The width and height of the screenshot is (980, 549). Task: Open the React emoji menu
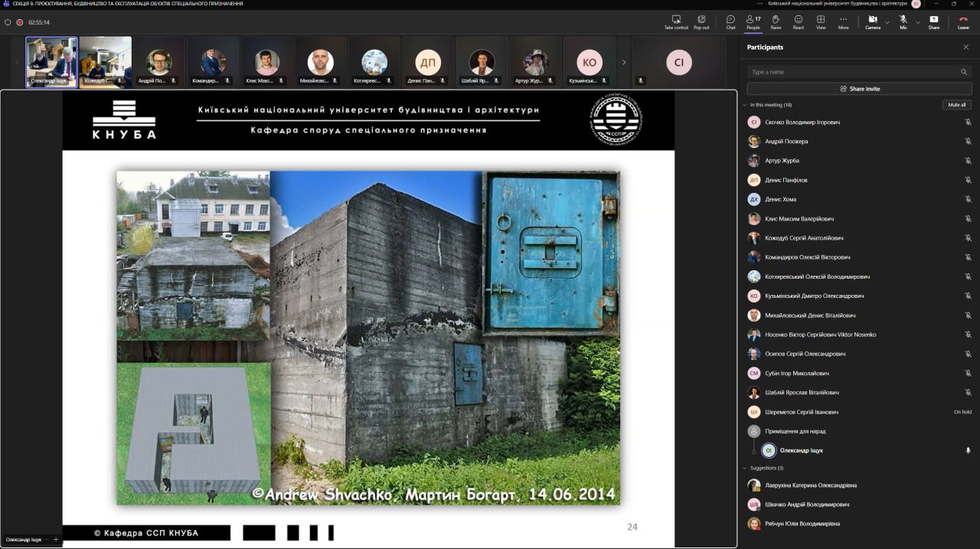pos(798,21)
